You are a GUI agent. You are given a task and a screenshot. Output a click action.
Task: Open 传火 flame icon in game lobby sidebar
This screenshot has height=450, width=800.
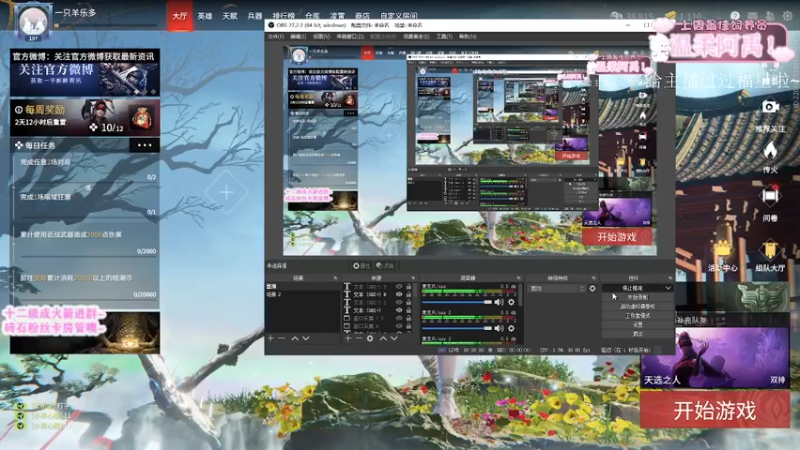point(770,150)
